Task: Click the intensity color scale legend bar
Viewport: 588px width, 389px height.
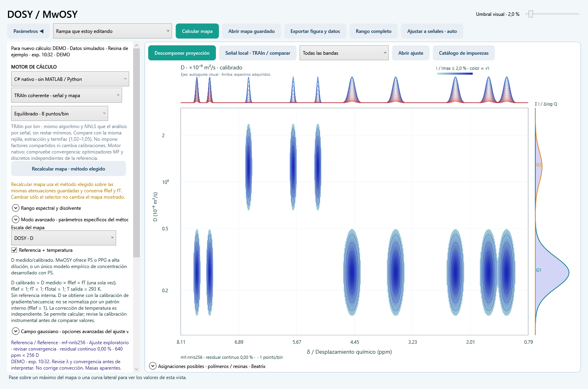Action: pos(454,73)
